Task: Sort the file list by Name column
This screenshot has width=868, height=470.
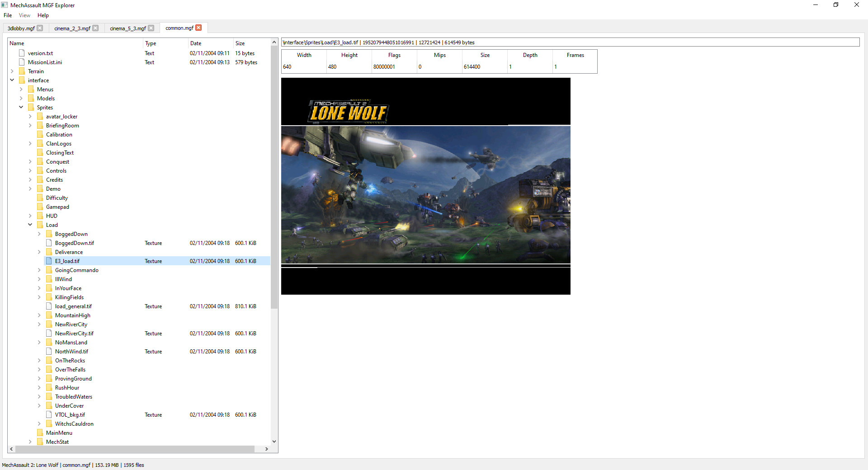Action: point(75,43)
